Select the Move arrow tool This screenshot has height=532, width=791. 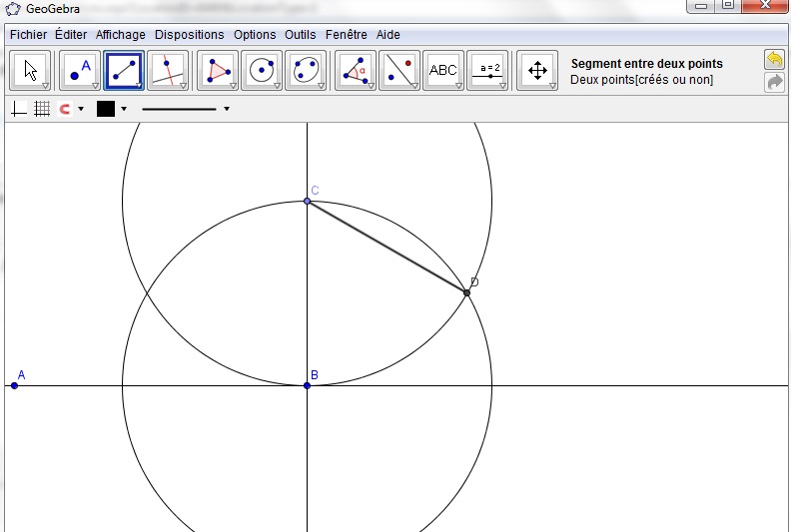point(31,70)
